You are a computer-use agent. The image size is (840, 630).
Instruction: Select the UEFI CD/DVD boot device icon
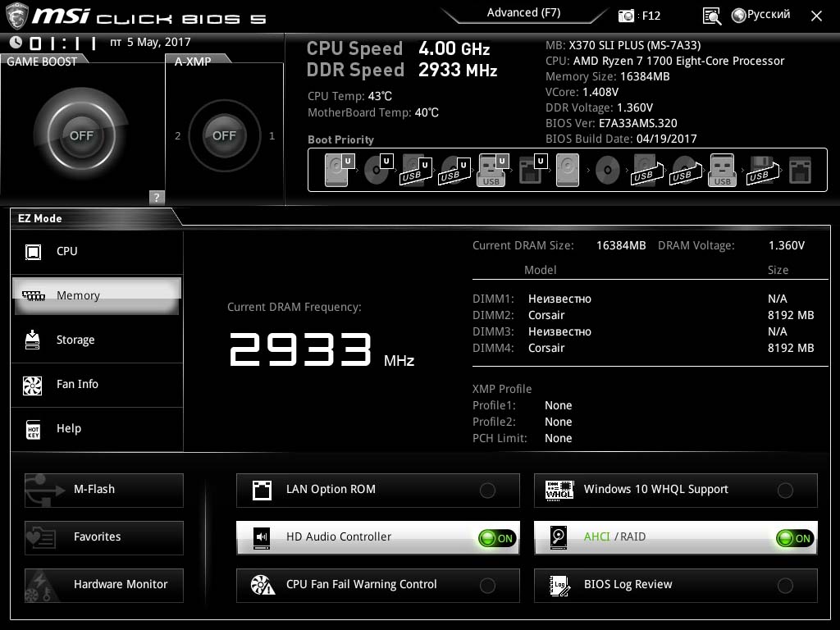click(379, 170)
